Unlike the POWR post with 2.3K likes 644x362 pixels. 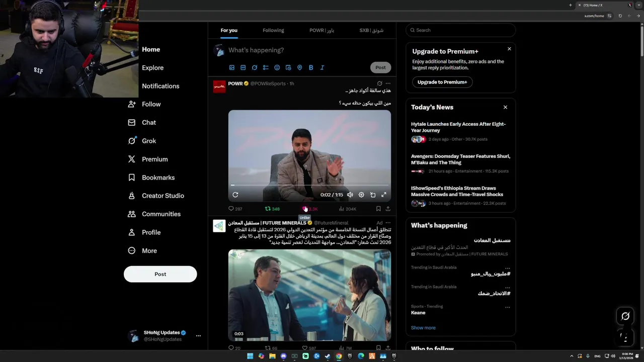(x=310, y=209)
